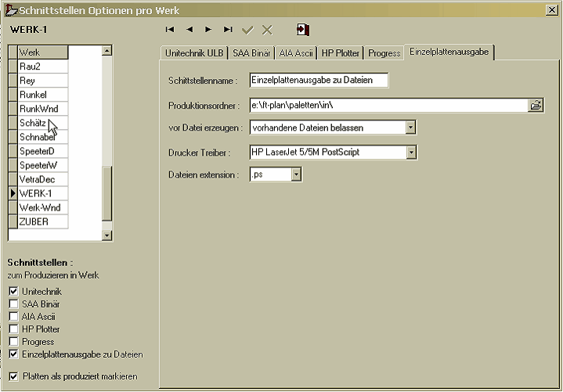Click row selector beside WERK-1

click(13, 194)
